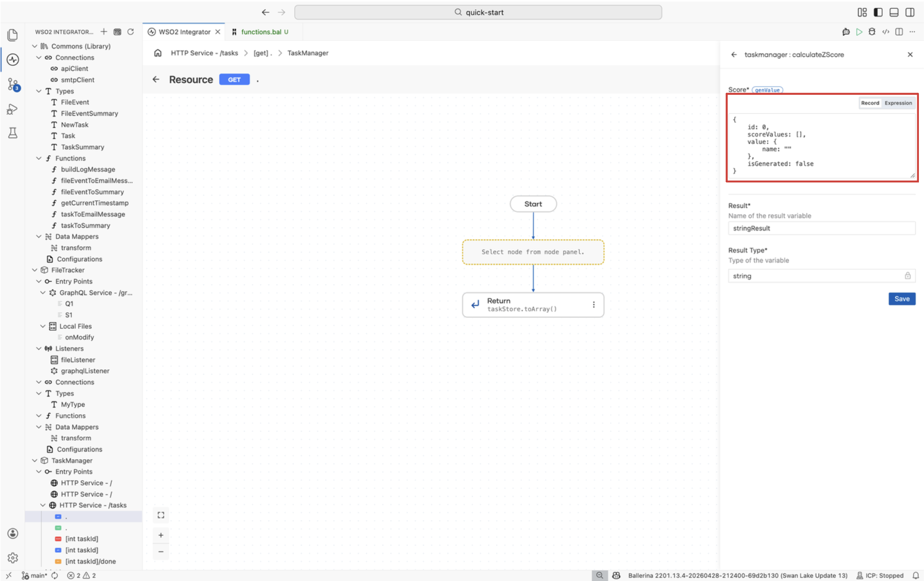Open notifications with the bell icon

(x=916, y=575)
